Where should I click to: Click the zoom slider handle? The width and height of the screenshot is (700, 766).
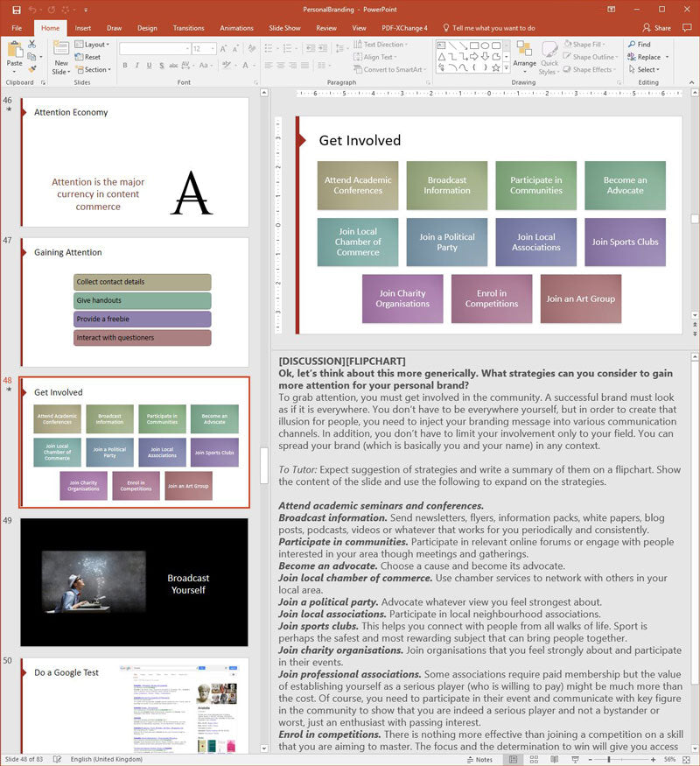(x=609, y=760)
